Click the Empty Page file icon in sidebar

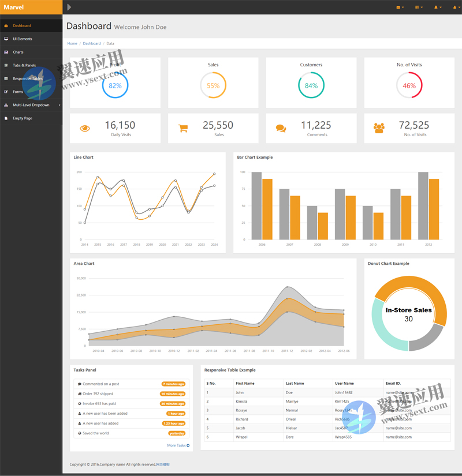(x=6, y=118)
